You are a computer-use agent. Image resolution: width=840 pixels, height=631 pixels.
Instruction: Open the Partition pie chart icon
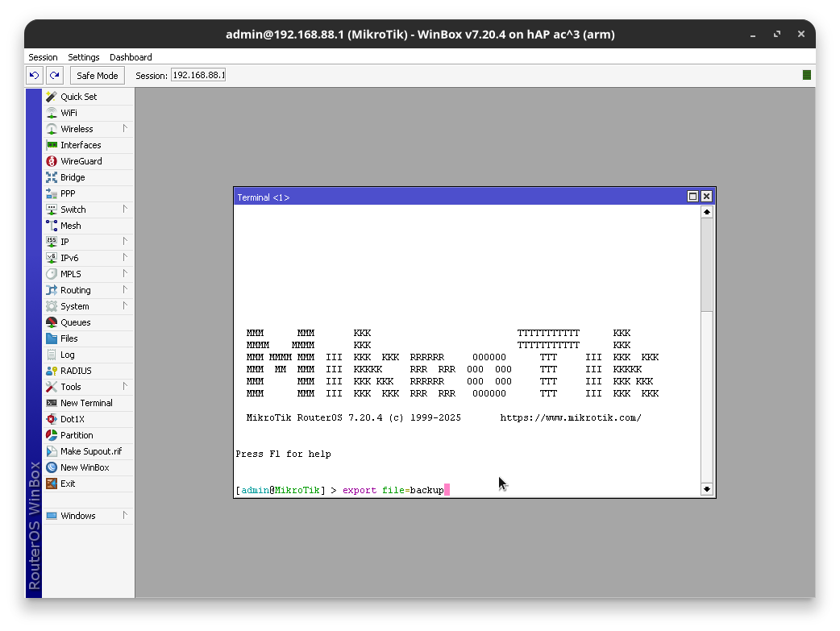tap(52, 435)
